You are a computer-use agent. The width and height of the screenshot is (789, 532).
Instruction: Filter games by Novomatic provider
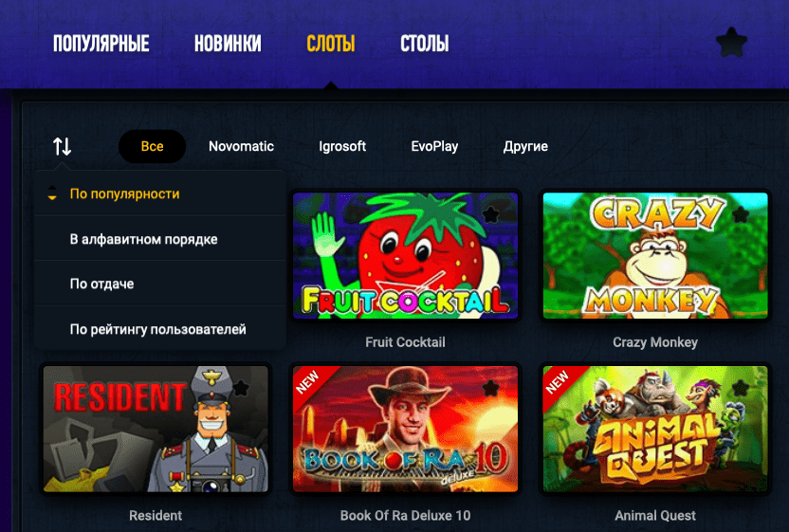click(x=241, y=146)
